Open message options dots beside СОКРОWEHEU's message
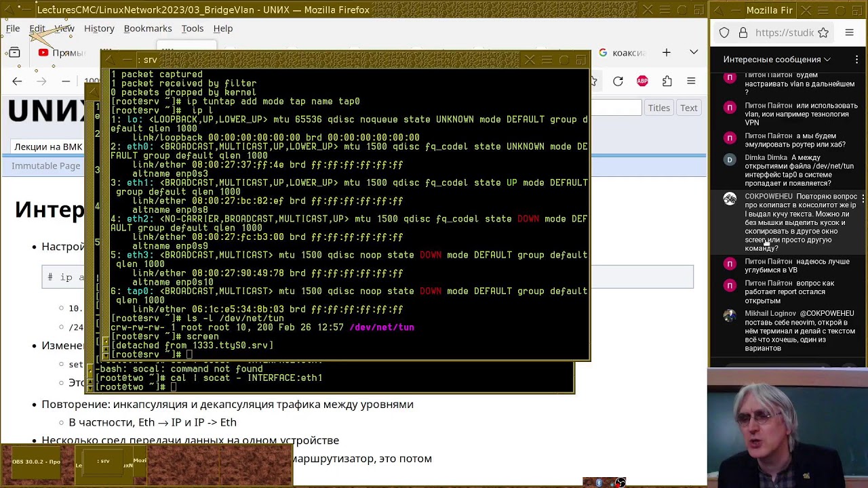This screenshot has width=868, height=488. click(x=863, y=198)
